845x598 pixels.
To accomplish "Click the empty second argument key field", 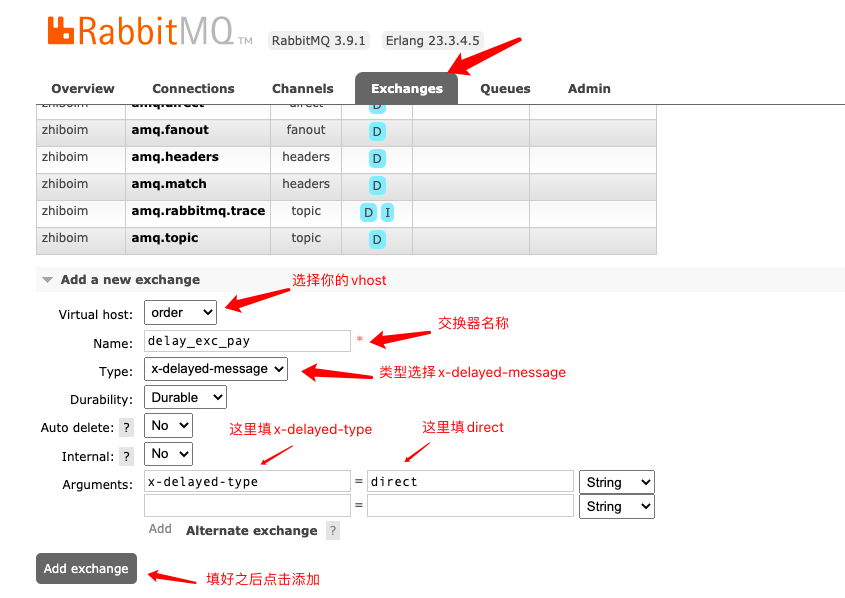I will tap(247, 506).
